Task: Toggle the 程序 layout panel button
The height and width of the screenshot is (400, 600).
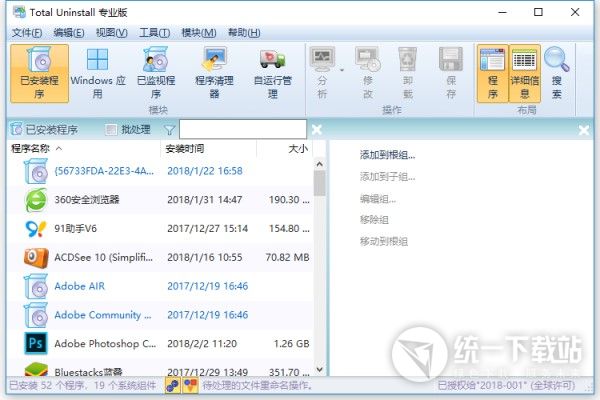Action: point(492,74)
